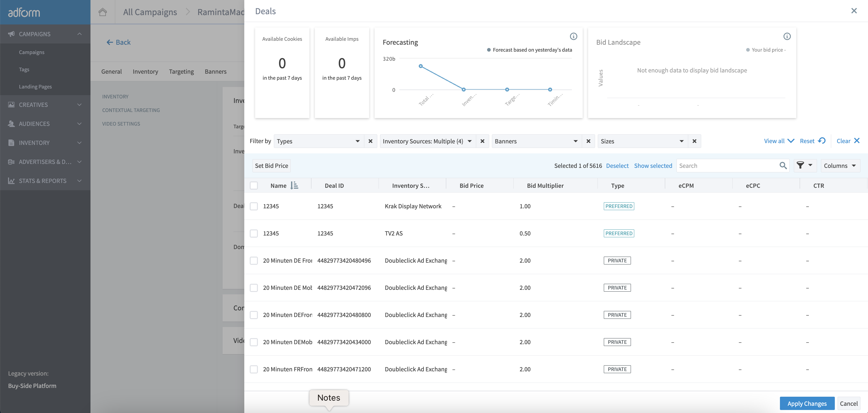Open the Forecasting info icon
The height and width of the screenshot is (413, 868).
coord(574,36)
